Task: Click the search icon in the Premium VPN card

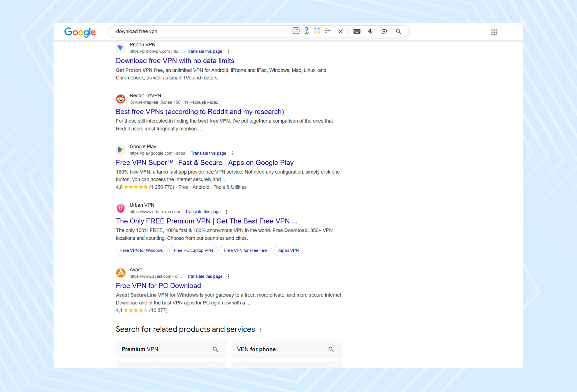Action: coord(215,349)
